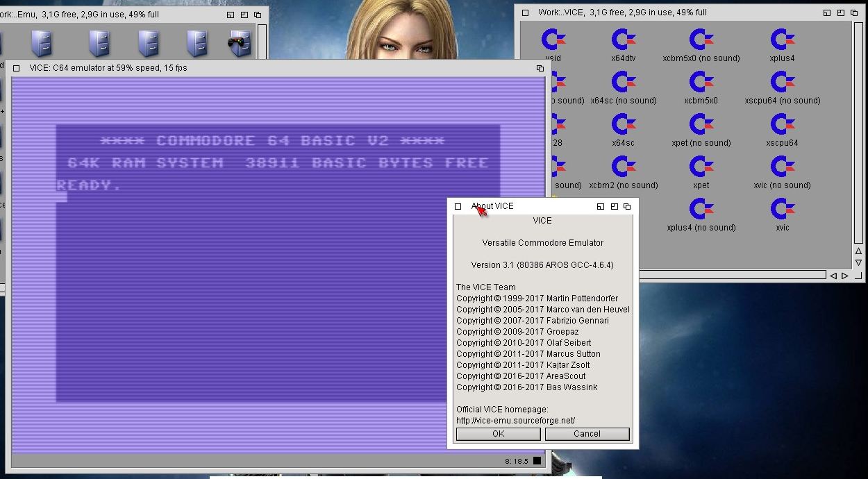Click the Marcus Sutton copyright line
The image size is (868, 479).
(528, 354)
